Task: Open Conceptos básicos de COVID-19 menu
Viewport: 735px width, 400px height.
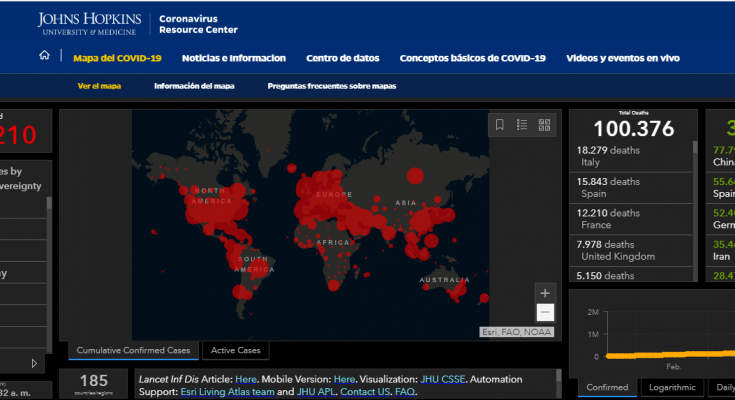Action: point(472,58)
